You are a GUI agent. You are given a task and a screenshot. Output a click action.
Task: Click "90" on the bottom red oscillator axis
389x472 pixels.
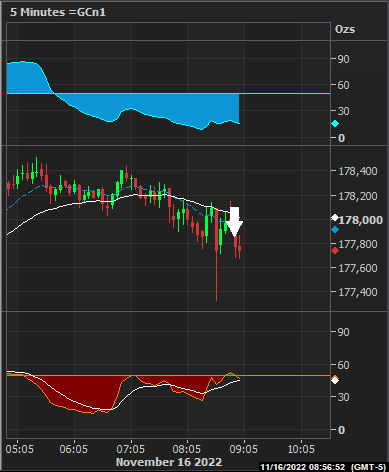tap(343, 332)
